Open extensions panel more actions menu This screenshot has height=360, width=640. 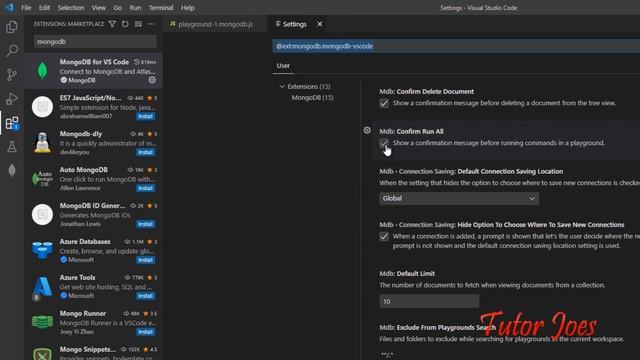tap(151, 24)
